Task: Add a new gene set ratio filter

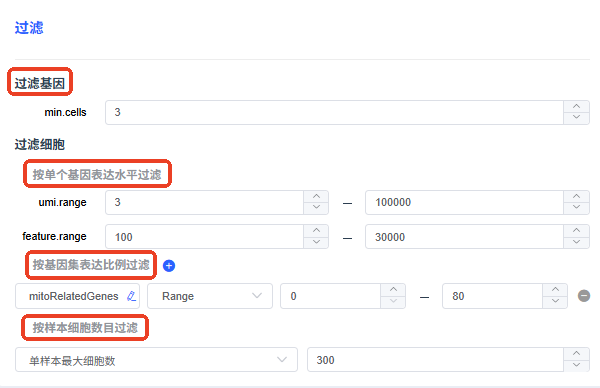Action: 169,266
